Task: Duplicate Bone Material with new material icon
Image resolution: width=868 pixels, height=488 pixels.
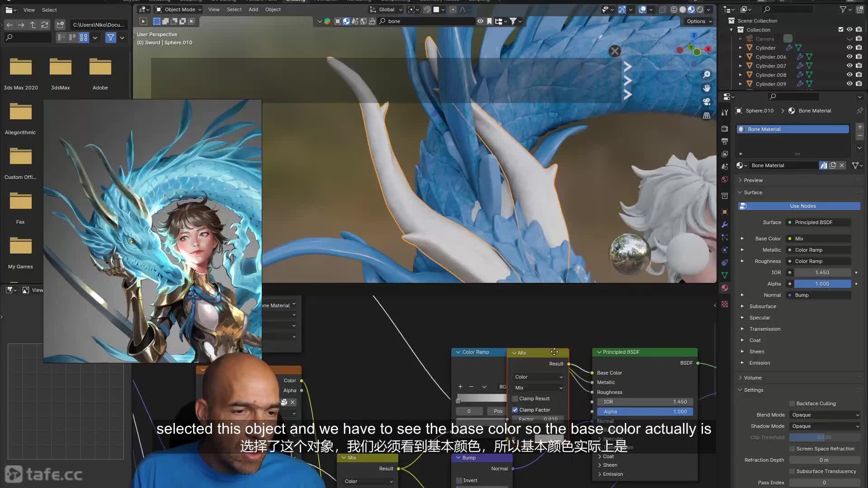Action: (x=833, y=165)
